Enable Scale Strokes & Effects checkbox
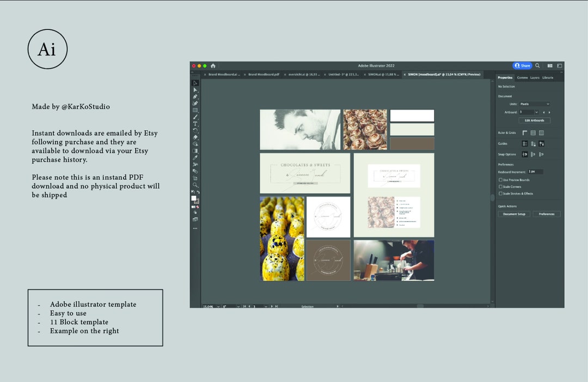The width and height of the screenshot is (588, 382). click(500, 193)
